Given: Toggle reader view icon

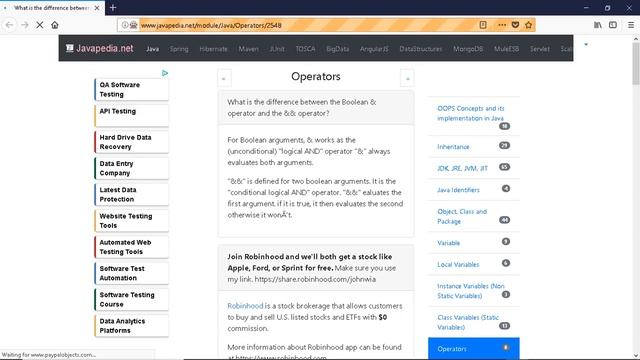Looking at the screenshot, I should click(483, 25).
